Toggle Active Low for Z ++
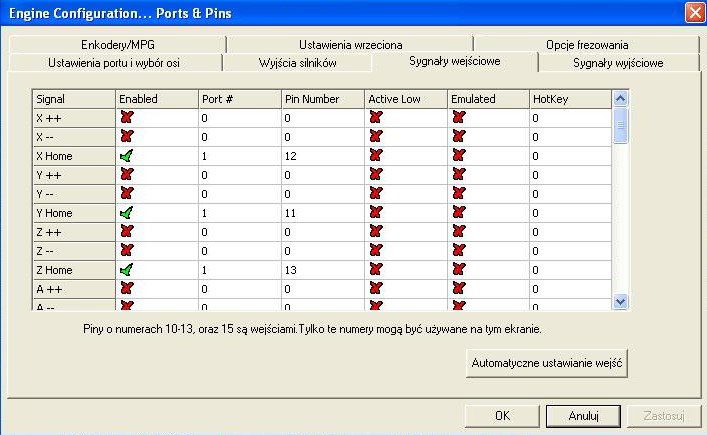This screenshot has width=707, height=435. 376,231
